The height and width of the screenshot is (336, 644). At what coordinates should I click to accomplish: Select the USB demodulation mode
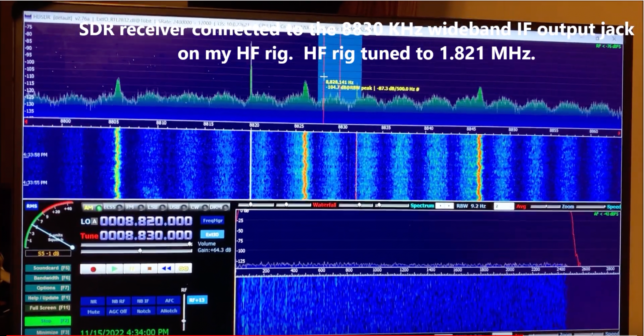(179, 207)
